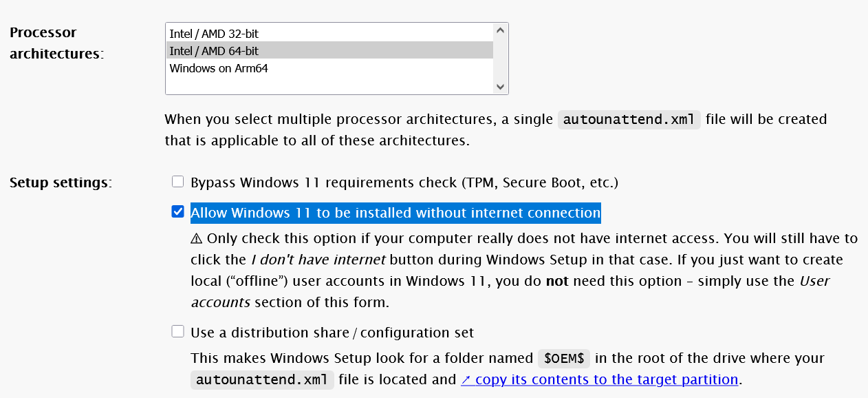Click the architecture listbox scrollbar track

coord(501,59)
